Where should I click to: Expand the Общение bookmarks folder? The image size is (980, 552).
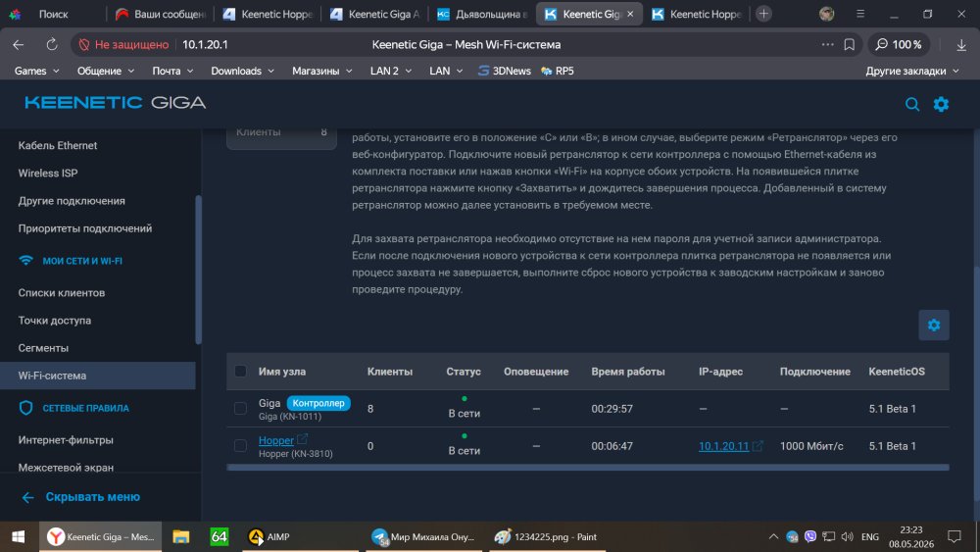pos(106,72)
